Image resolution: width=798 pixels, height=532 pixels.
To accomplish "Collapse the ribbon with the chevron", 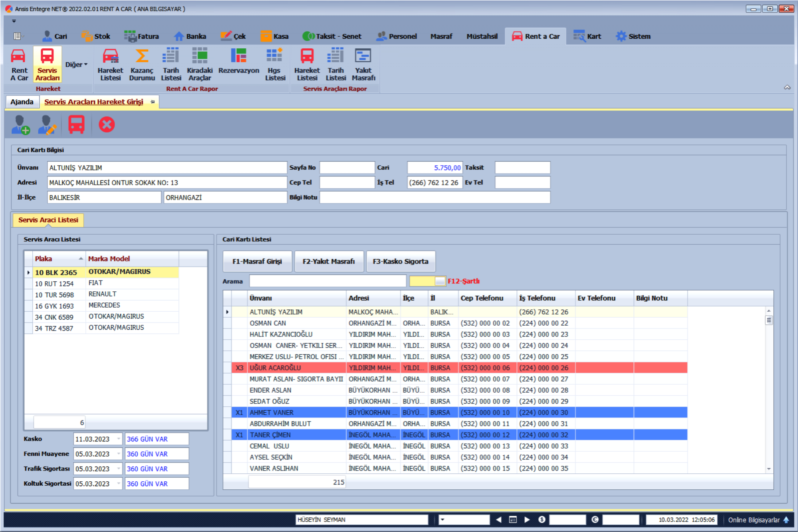I will tap(787, 87).
